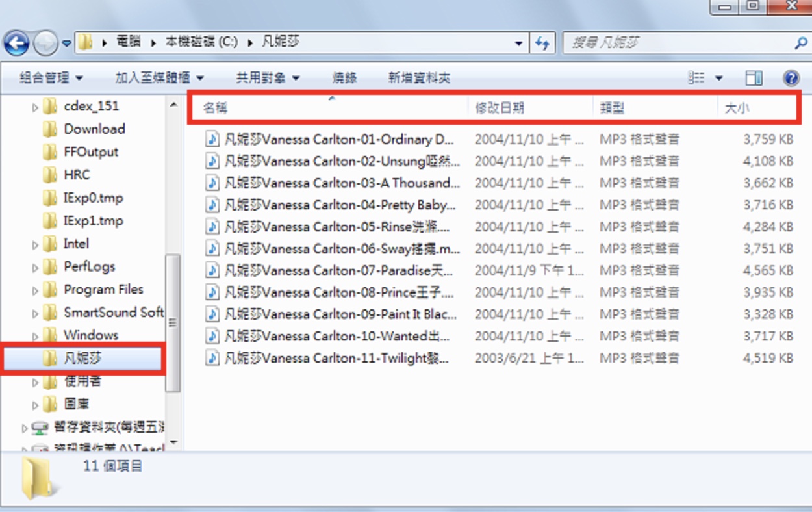This screenshot has width=812, height=512.
Task: Click the Windows folder icon
Action: pyautogui.click(x=50, y=335)
